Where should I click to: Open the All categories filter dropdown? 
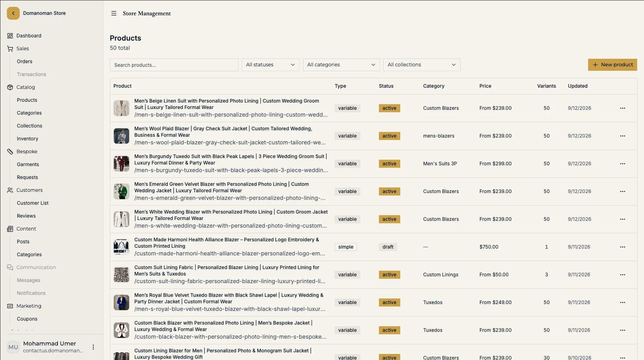pos(341,65)
